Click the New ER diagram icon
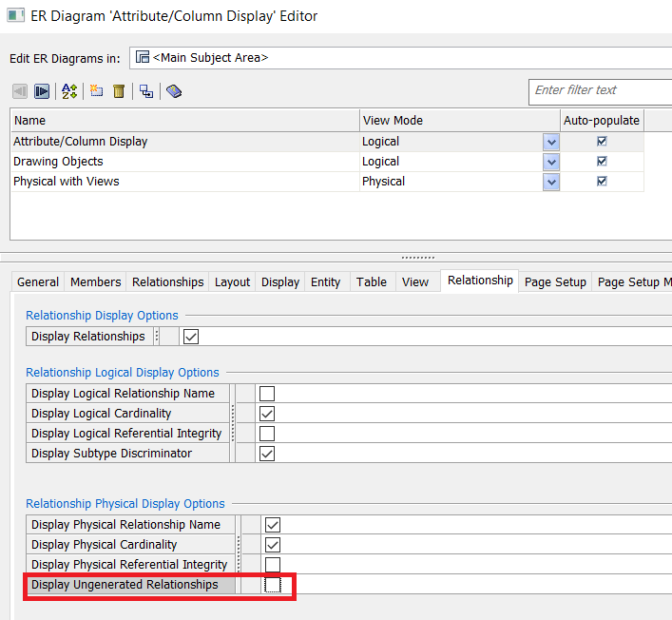This screenshot has height=620, width=672. pyautogui.click(x=96, y=91)
